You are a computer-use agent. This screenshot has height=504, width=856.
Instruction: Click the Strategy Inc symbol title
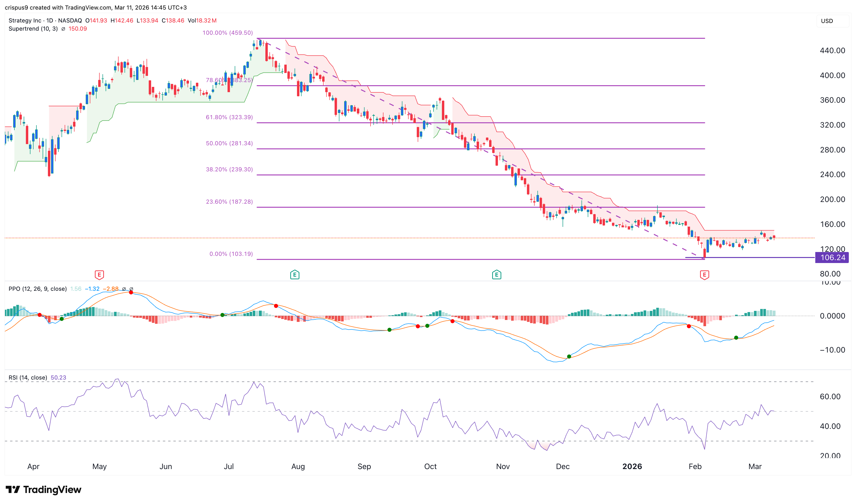pos(25,21)
